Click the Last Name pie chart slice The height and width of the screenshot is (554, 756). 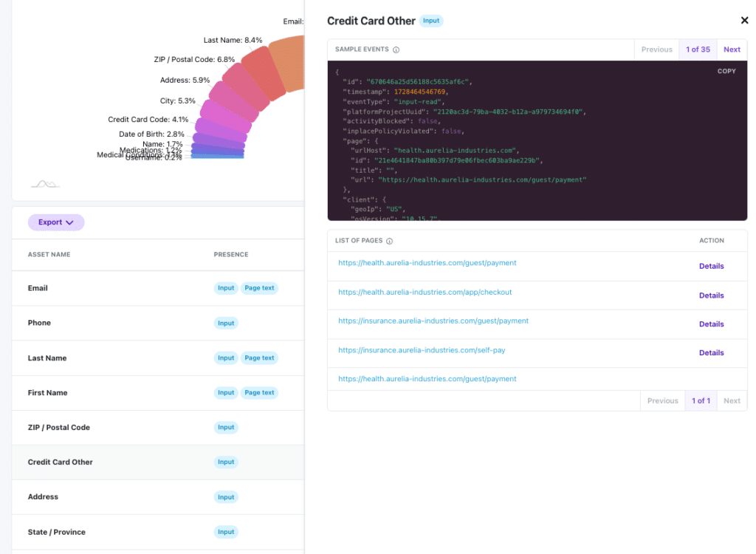coord(264,73)
